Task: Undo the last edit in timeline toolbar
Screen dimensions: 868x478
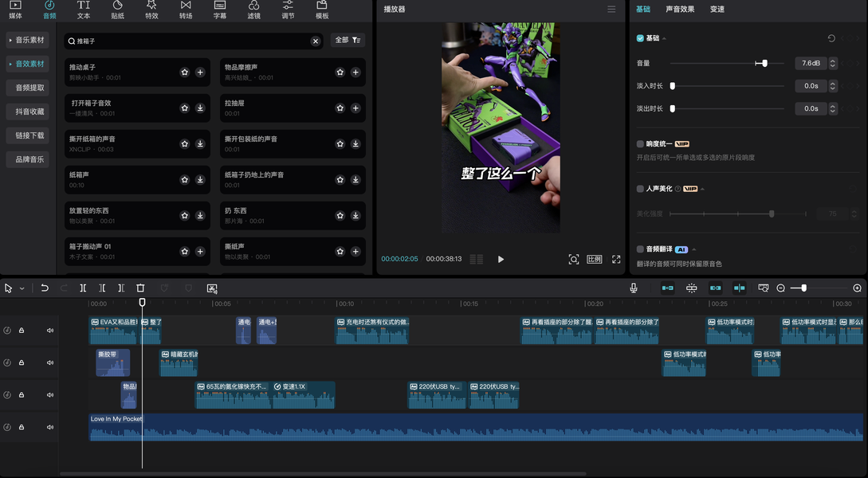Action: (x=45, y=288)
